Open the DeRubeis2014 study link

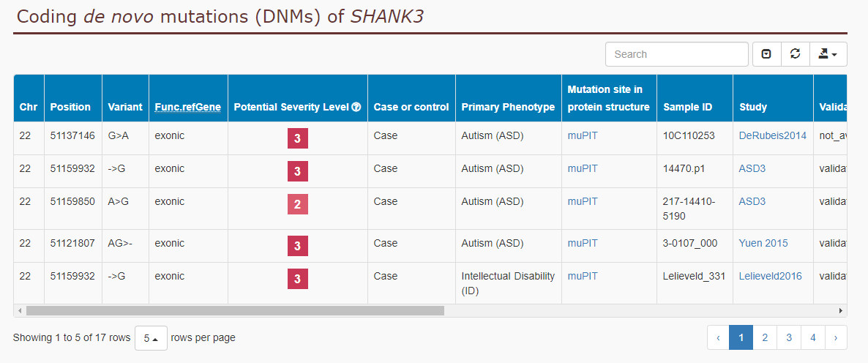coord(772,135)
